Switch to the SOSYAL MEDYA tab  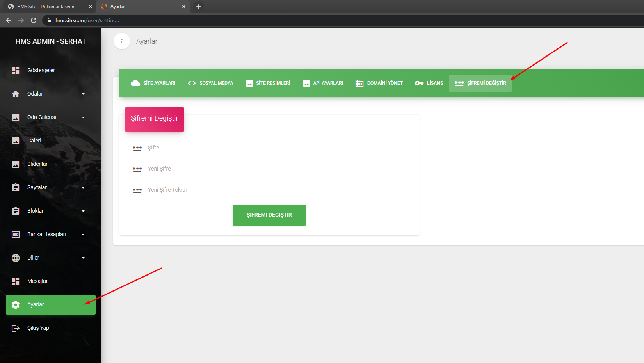coord(210,83)
